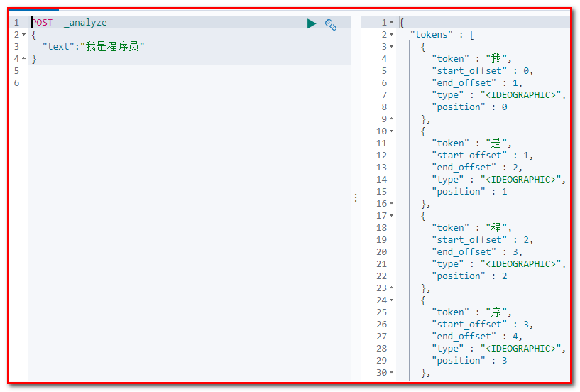This screenshot has width=580, height=392.
Task: Collapse token object starting at response line 10
Action: [x=391, y=131]
